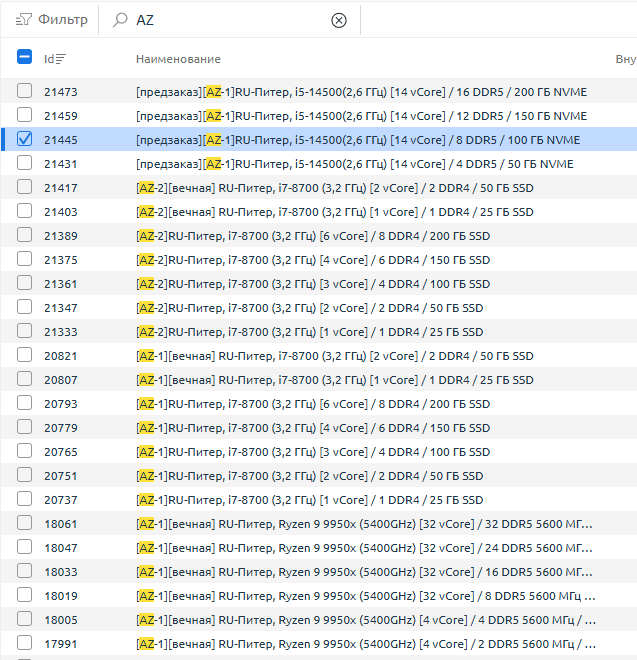Screen dimensions: 637x660
Task: Click the magnifier search icon
Action: (120, 20)
